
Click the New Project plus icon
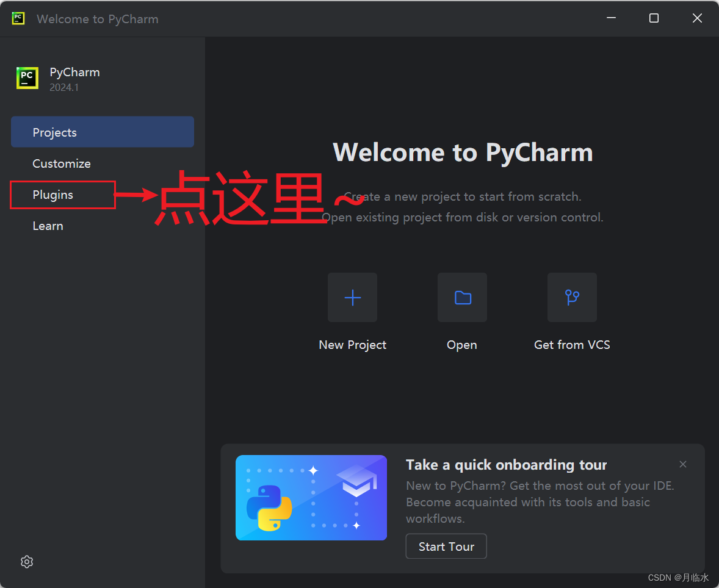coord(352,298)
